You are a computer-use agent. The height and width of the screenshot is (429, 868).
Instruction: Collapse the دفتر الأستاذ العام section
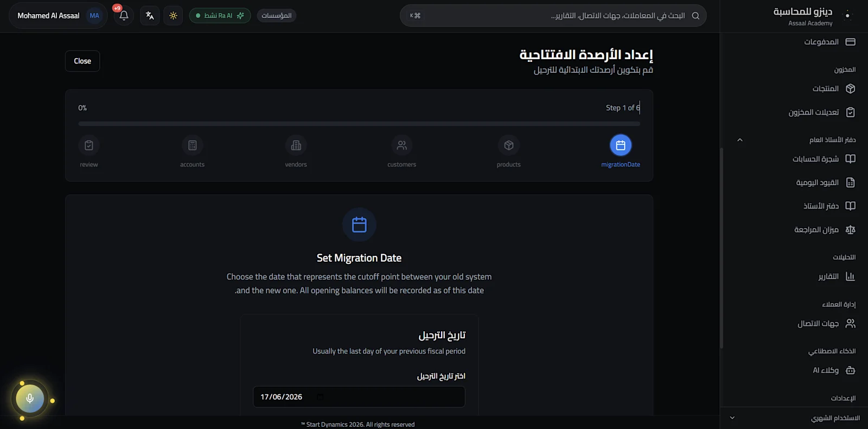(740, 140)
